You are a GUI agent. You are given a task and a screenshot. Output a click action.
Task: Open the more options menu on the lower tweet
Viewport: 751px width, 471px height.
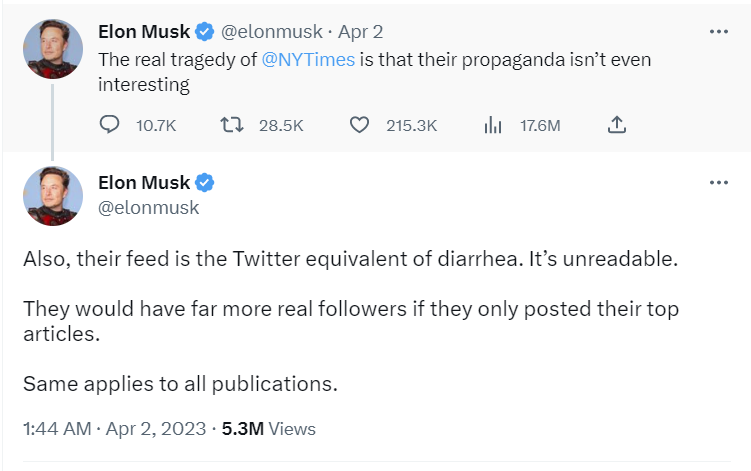tap(718, 183)
